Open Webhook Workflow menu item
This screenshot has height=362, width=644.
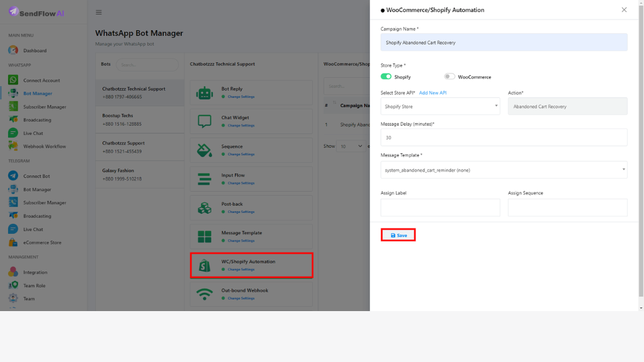pos(45,146)
